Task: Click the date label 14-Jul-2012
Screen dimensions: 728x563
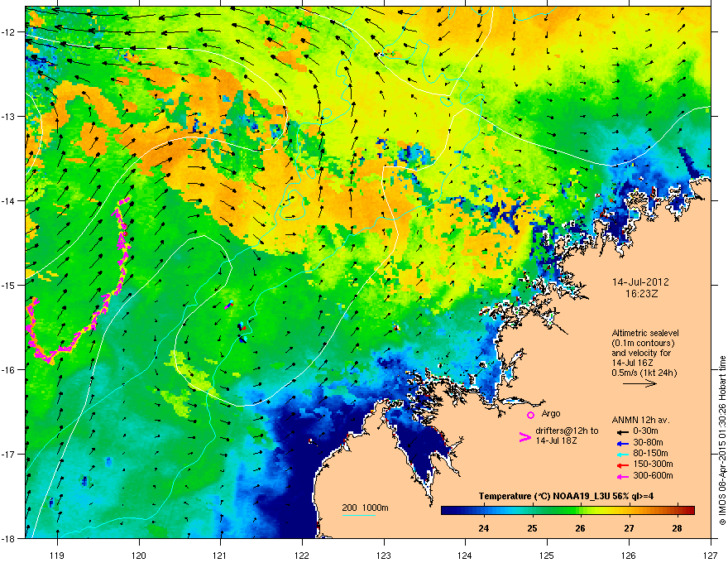Action: [x=640, y=282]
